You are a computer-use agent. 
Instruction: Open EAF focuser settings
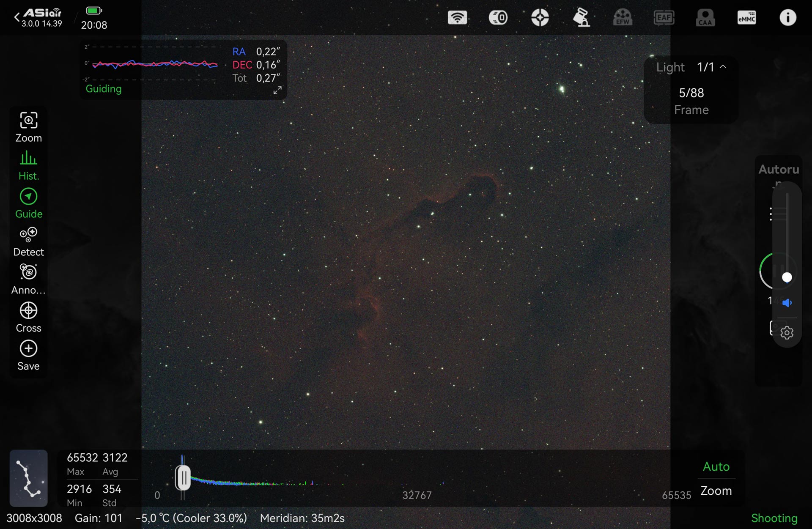tap(664, 18)
